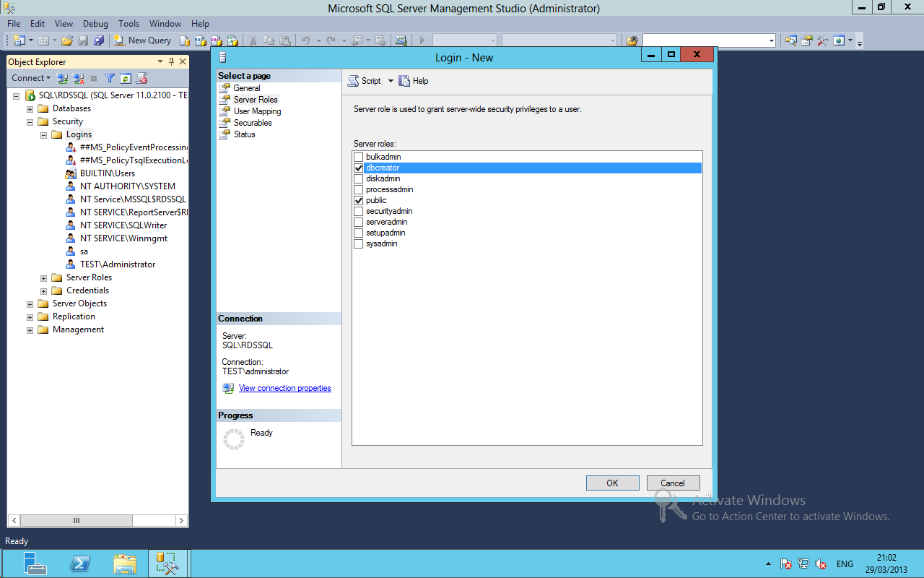The height and width of the screenshot is (578, 924).
Task: Open the Toolbox wrench icon in toolbar
Action: click(x=823, y=40)
